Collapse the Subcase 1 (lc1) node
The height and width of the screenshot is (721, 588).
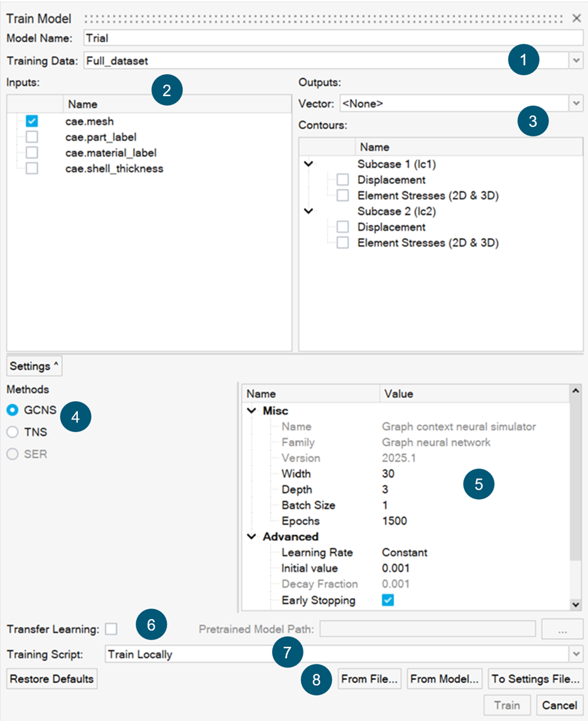coord(308,163)
